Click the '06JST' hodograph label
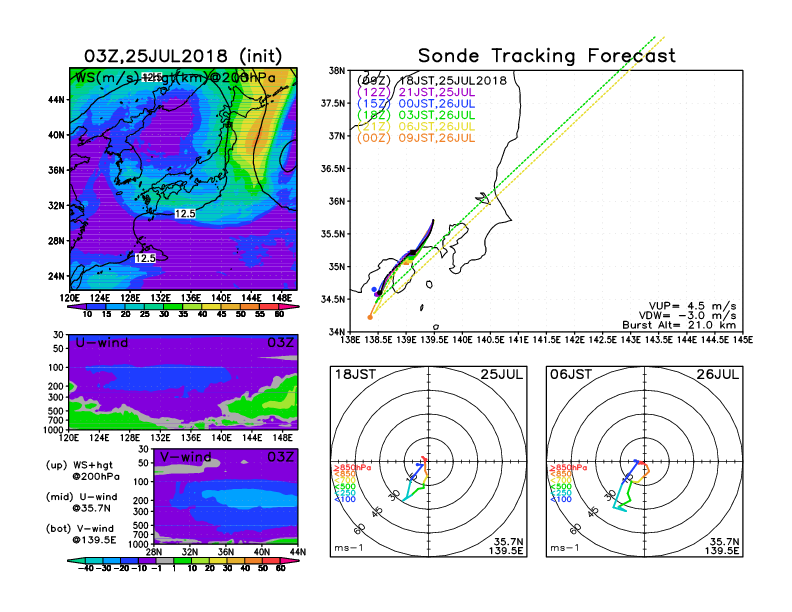This screenshot has width=792, height=612. (x=571, y=375)
